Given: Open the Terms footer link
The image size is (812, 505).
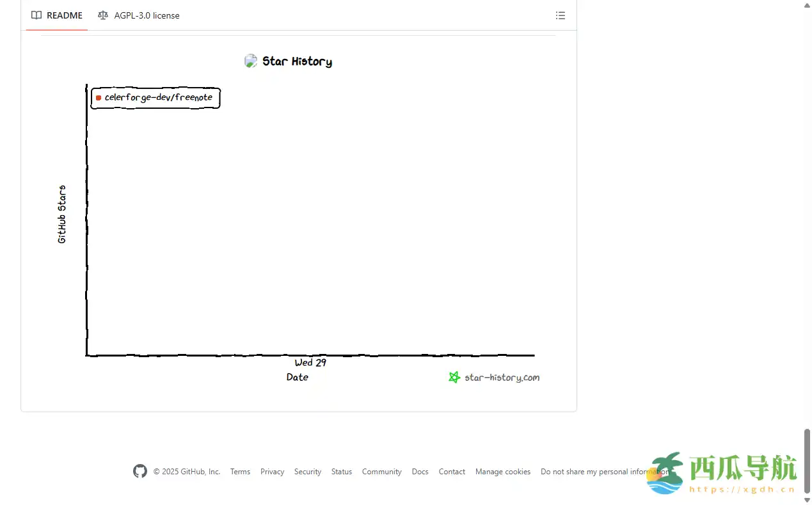Looking at the screenshot, I should click(240, 472).
